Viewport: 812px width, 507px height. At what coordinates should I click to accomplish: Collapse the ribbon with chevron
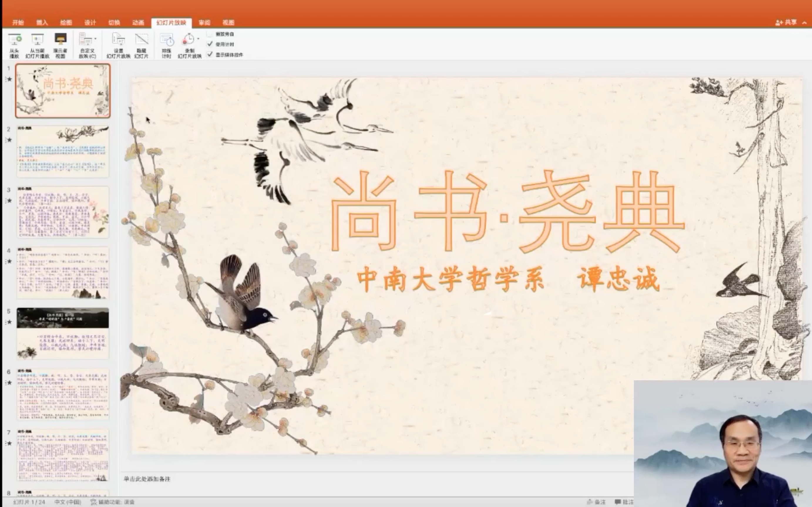point(804,23)
